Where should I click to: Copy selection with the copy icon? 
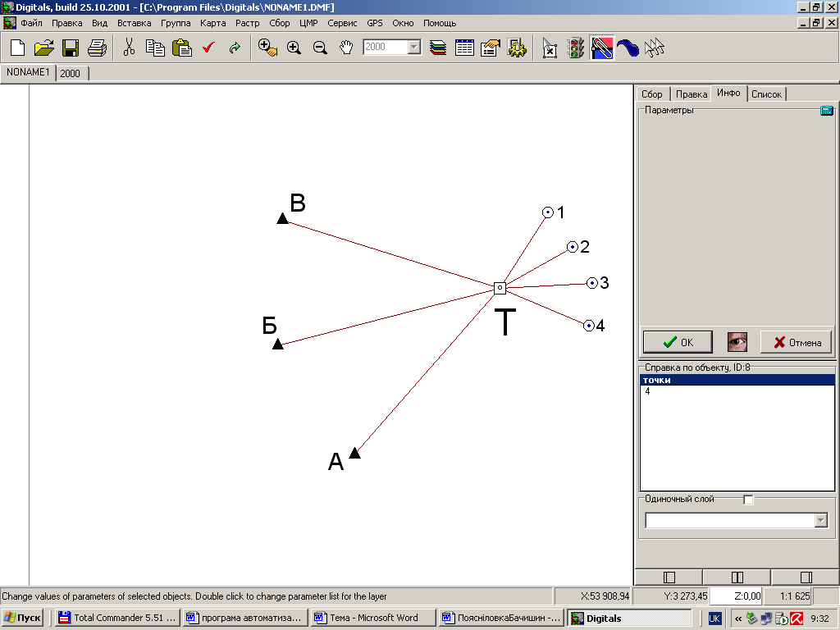click(x=155, y=48)
